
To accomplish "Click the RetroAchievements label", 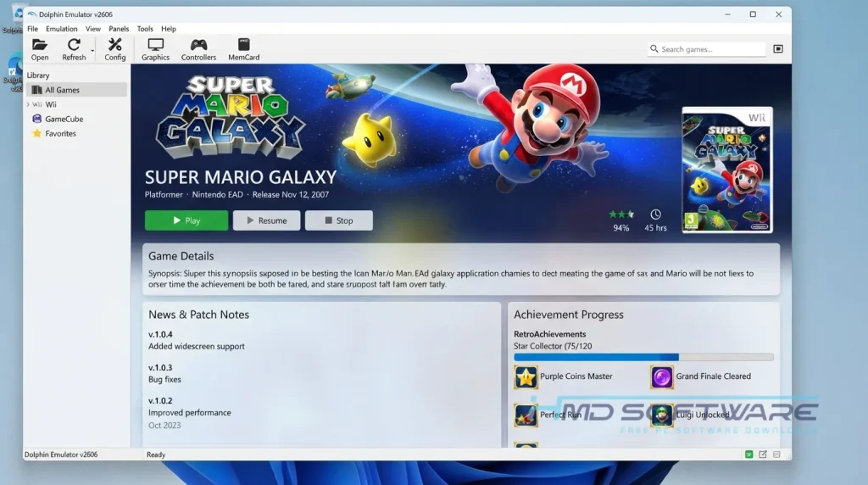I will tap(549, 334).
